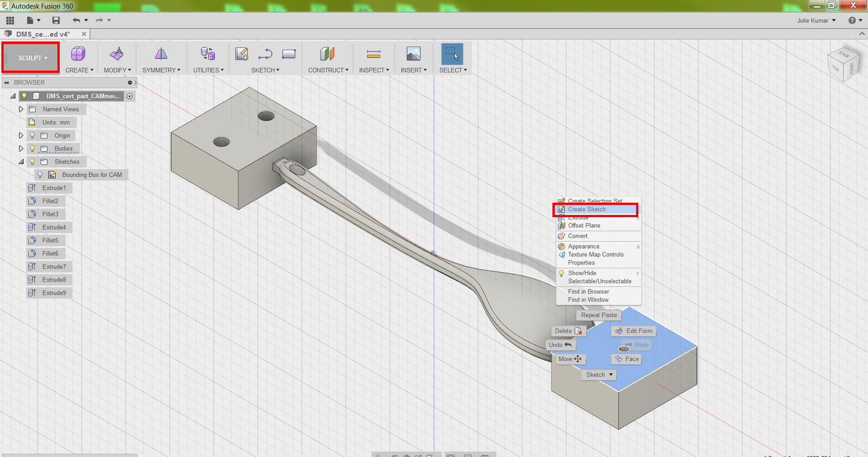Open the Julie Kumar account dropdown
Screen dimensions: 868x457
(816, 20)
